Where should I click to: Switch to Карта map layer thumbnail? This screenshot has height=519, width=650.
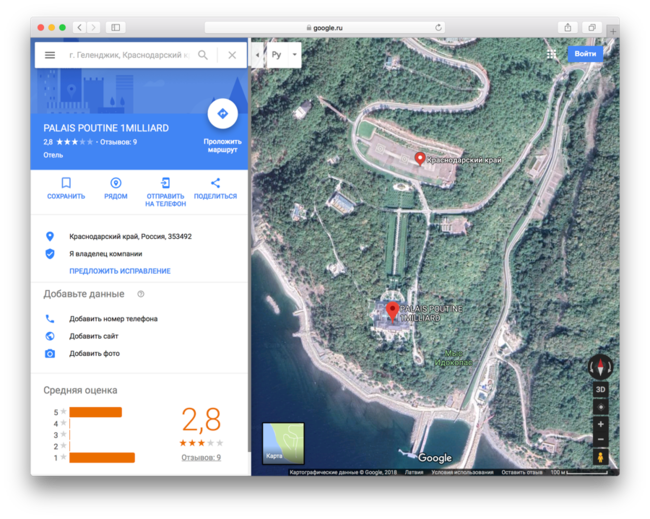point(283,443)
